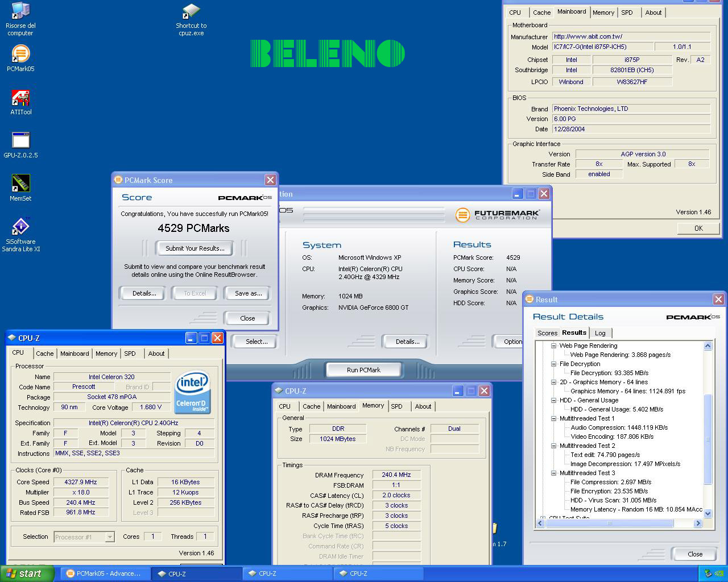
Task: Collapse 2D - Graphics Memory - 64 lines node
Action: [553, 382]
